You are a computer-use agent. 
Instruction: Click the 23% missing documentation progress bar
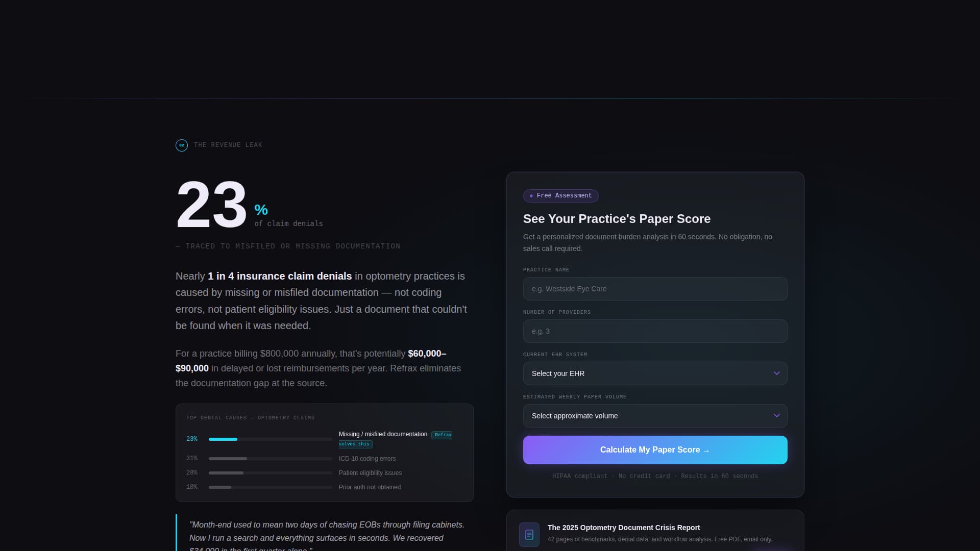[x=271, y=439]
